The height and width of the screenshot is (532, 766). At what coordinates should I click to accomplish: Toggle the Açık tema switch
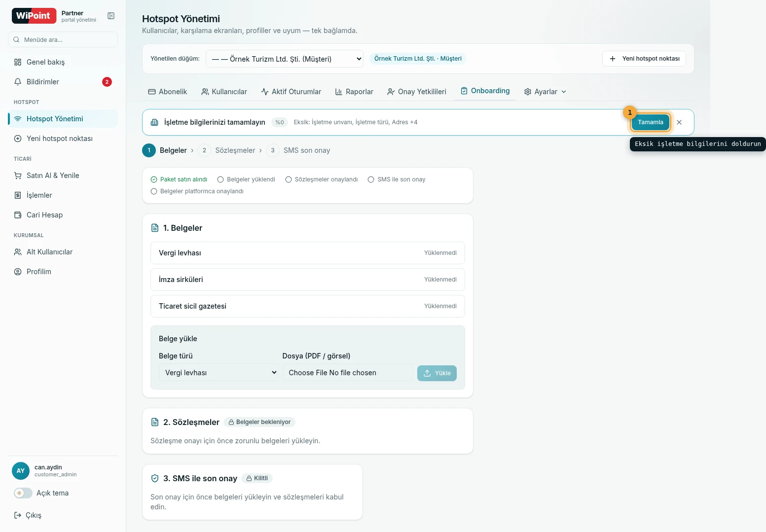click(x=23, y=493)
